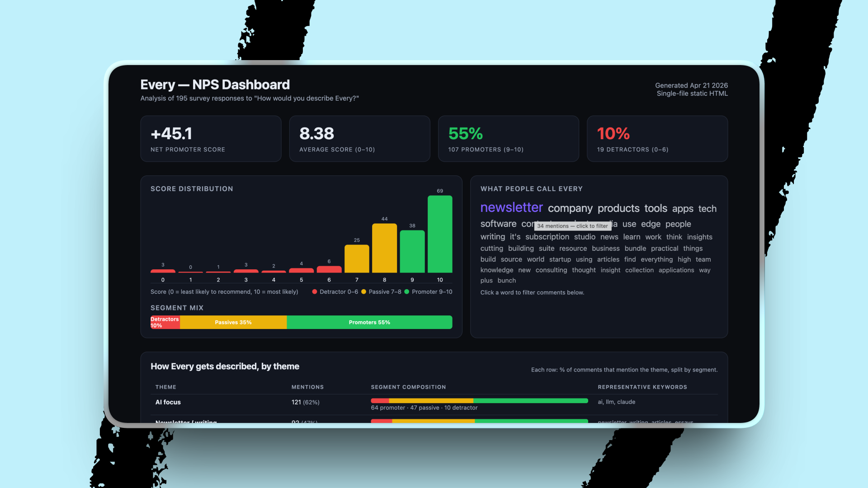Click the word 'bunch'
Screen dimensions: 868x488
[506, 281]
